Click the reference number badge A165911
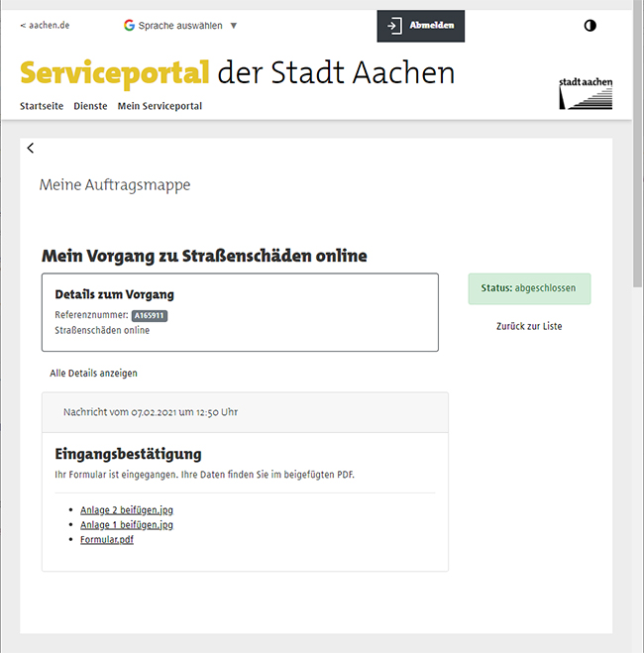Image resolution: width=644 pixels, height=653 pixels. 150,316
